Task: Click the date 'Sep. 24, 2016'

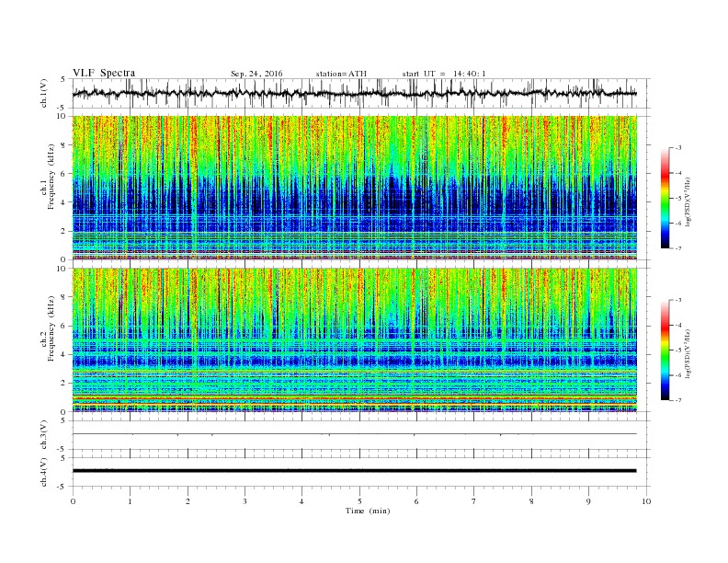Action: pos(256,74)
